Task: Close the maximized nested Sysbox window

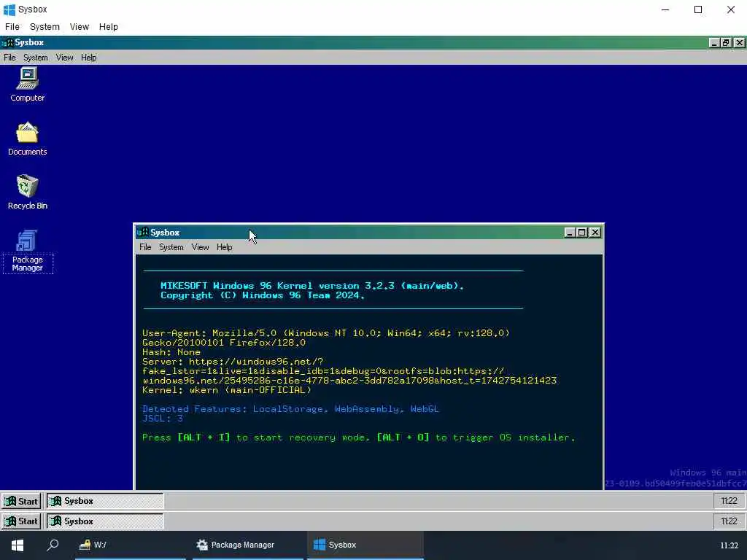Action: (740, 43)
